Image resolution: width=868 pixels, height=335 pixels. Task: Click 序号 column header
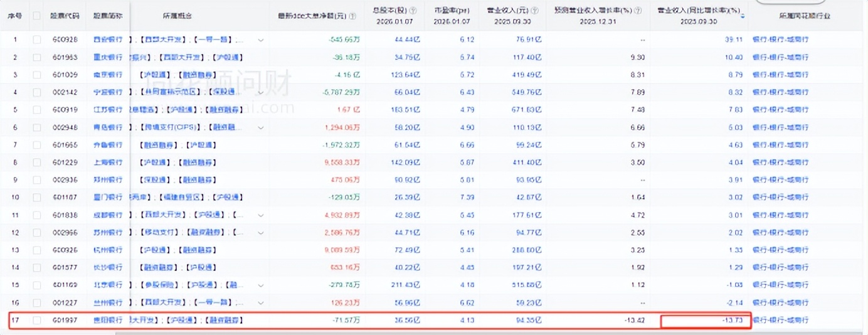pos(15,16)
